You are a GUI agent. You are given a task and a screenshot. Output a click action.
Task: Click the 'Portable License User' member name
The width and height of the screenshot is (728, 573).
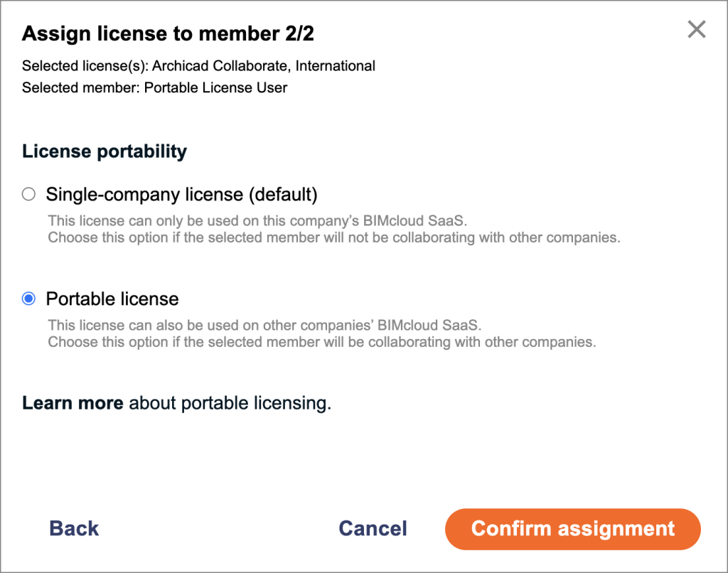coord(215,88)
